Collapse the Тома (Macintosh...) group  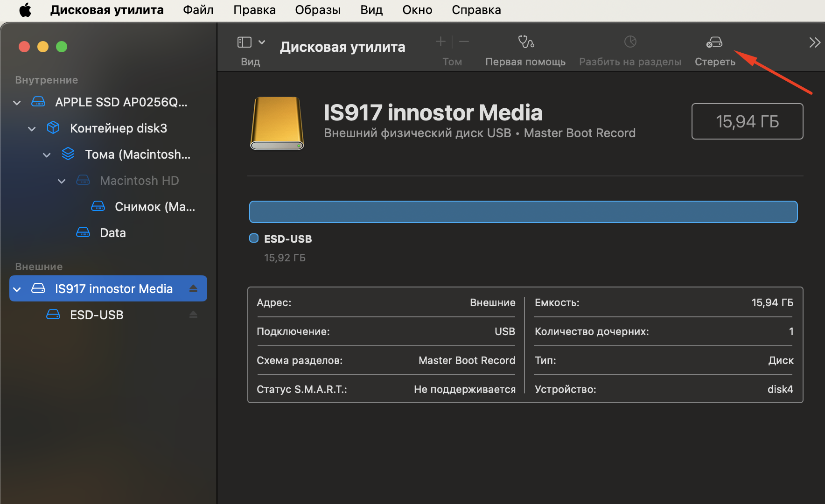[x=47, y=155]
